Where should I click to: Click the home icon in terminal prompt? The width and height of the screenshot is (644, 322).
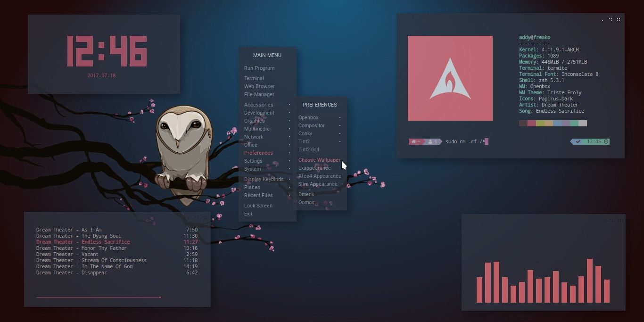pyautogui.click(x=414, y=141)
